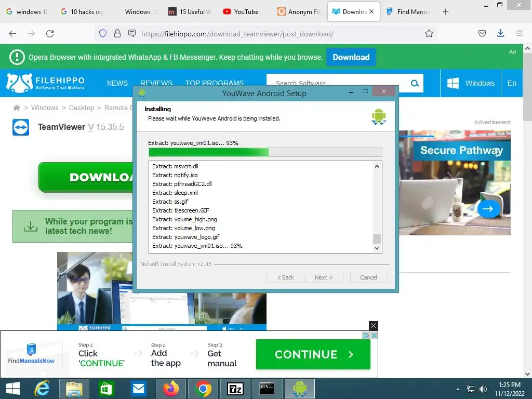Close the active Download tab
This screenshot has width=532, height=399.
(x=371, y=11)
